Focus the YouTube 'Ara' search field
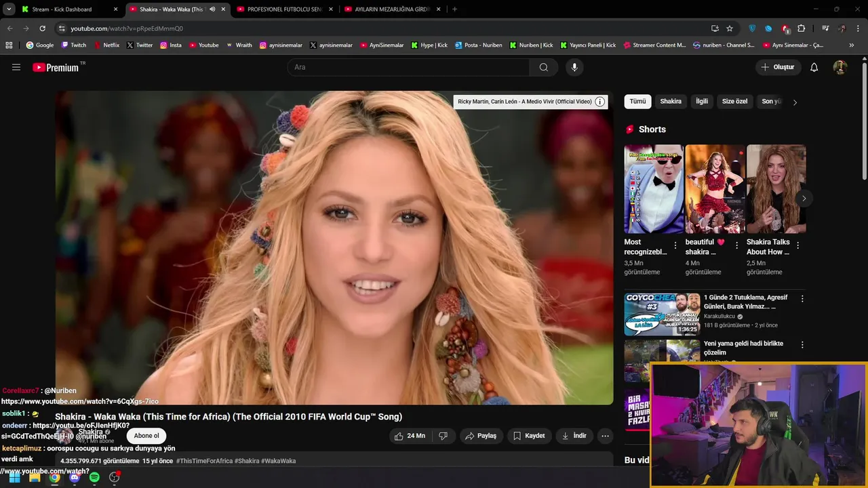868x488 pixels. point(408,67)
